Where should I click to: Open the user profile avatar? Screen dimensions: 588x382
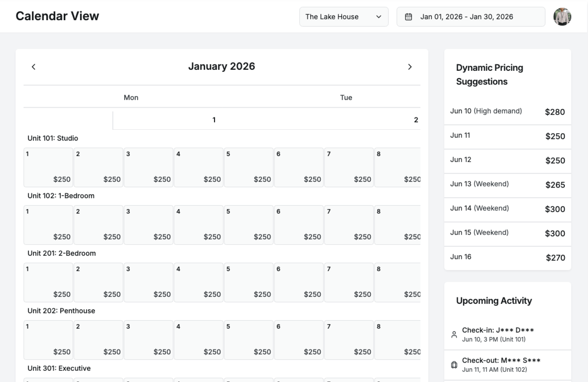[x=562, y=17]
